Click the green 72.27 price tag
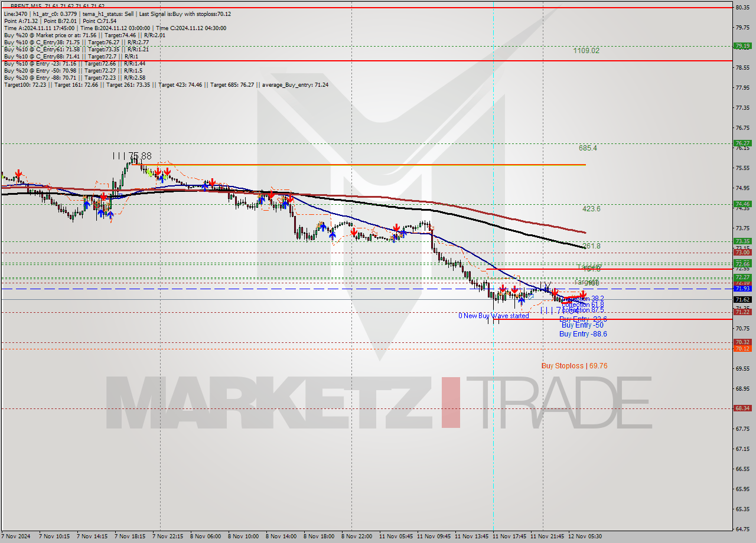Image resolution: width=756 pixels, height=543 pixels. tap(742, 277)
